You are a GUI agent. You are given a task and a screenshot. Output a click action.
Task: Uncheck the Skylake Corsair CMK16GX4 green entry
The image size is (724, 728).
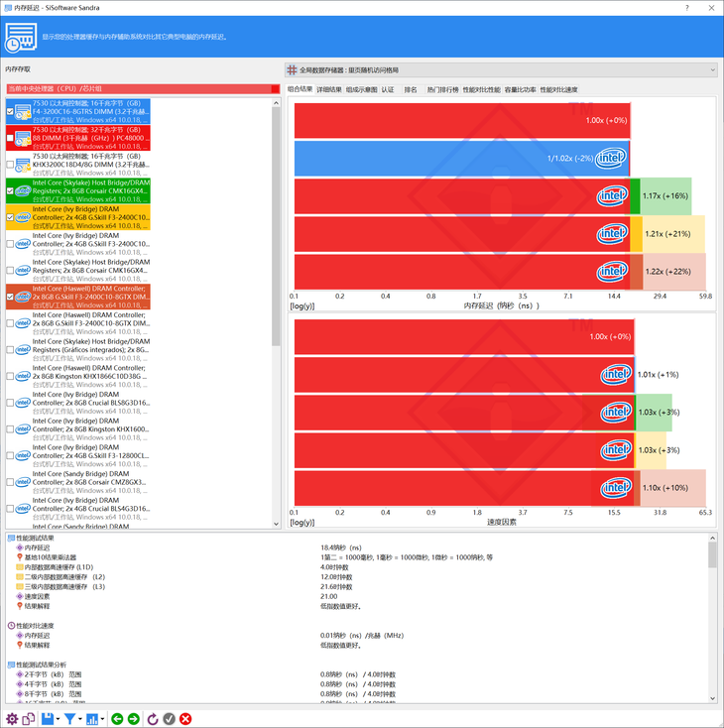[10, 190]
